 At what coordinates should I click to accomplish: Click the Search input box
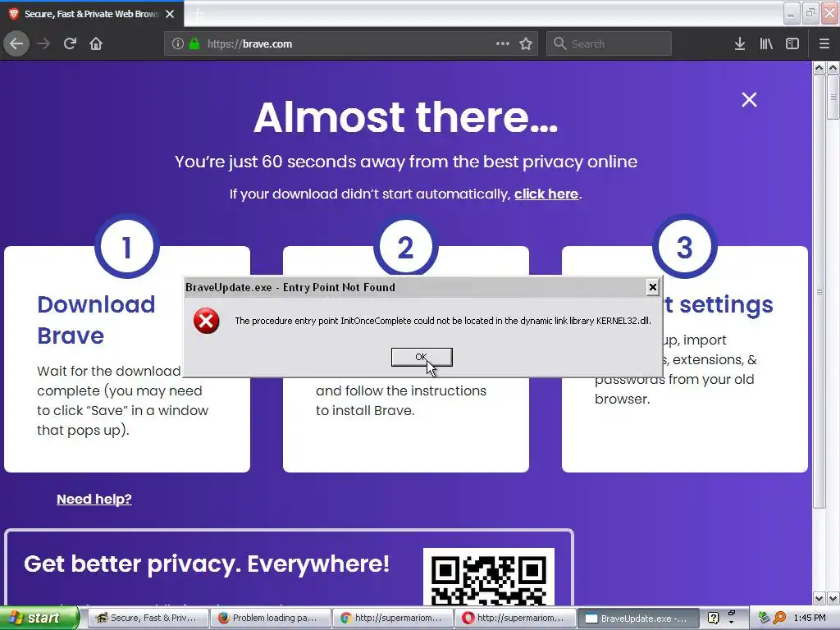pos(609,44)
